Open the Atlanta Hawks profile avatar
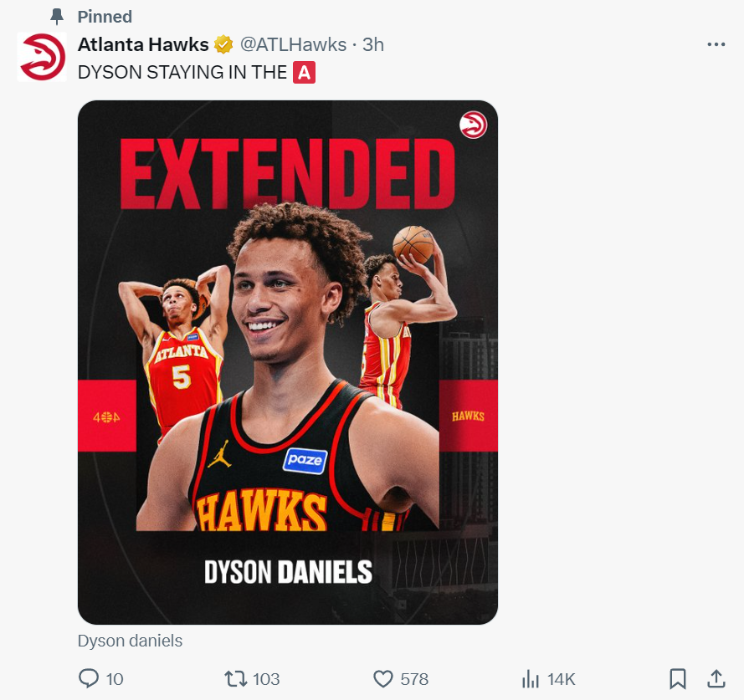 point(42,57)
